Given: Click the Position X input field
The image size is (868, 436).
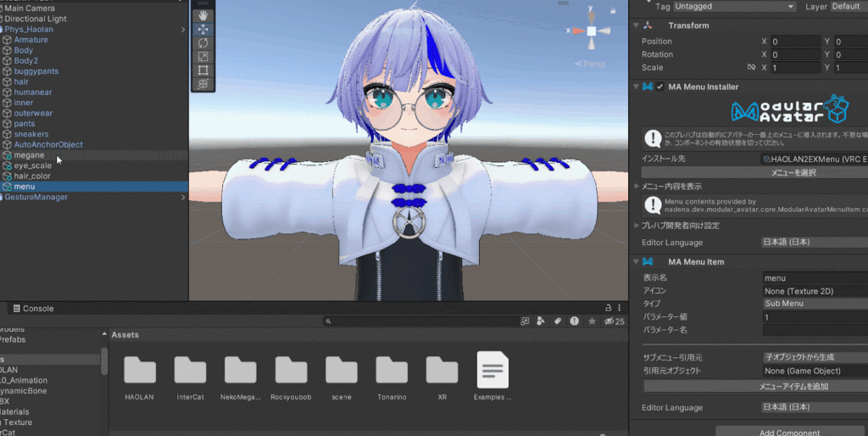Looking at the screenshot, I should coord(796,42).
